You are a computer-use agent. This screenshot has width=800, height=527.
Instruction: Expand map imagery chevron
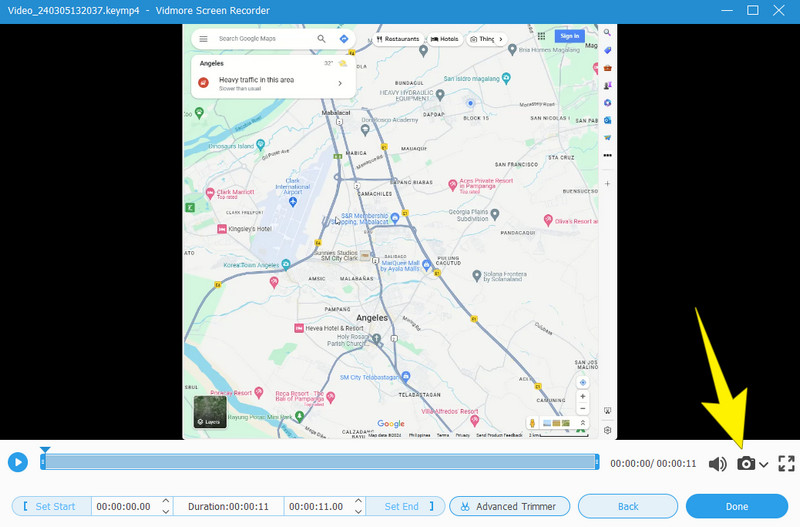click(x=583, y=423)
